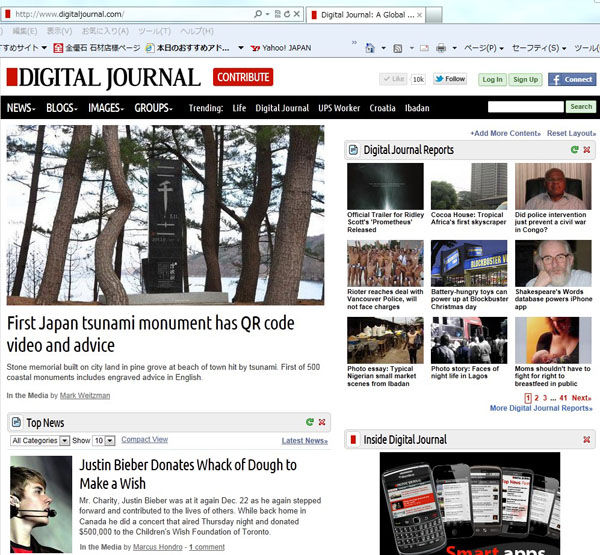Screen dimensions: 600x555
Task: Open the Croatia trending topic
Action: click(382, 108)
